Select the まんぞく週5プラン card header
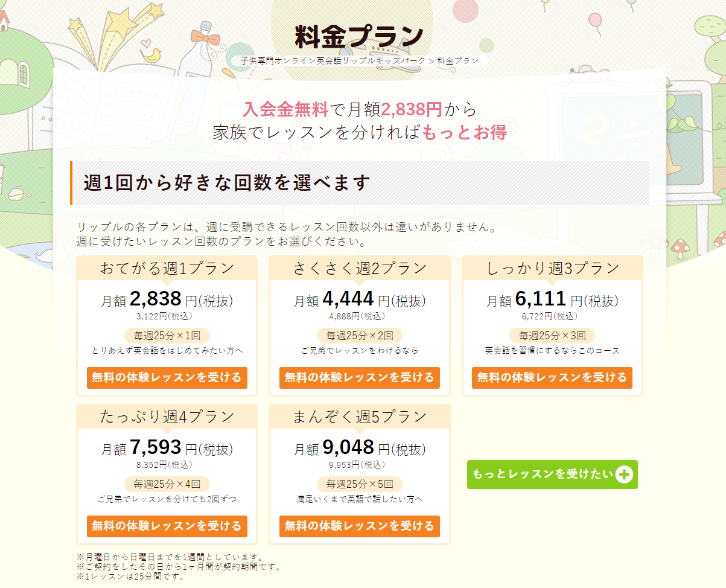The image size is (726, 588). click(x=360, y=417)
